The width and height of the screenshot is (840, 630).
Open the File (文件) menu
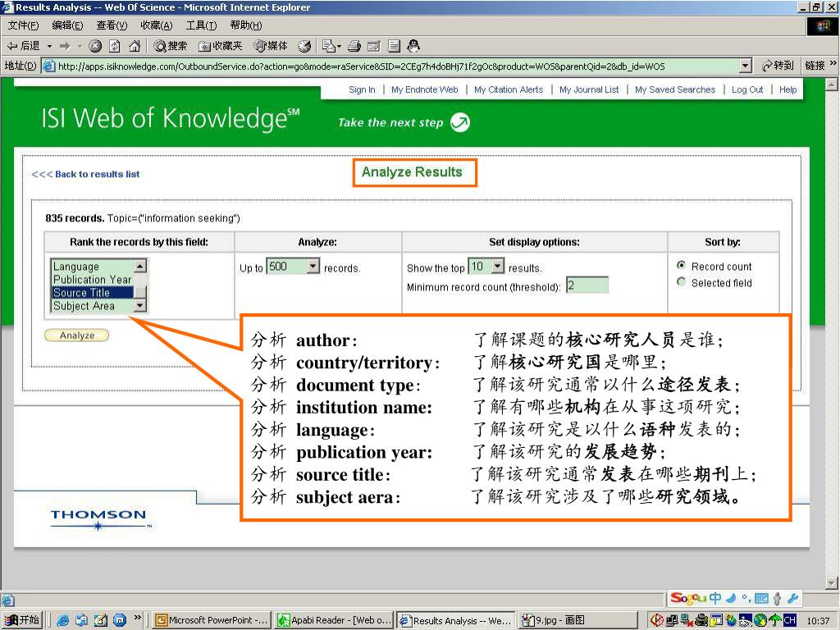(23, 25)
